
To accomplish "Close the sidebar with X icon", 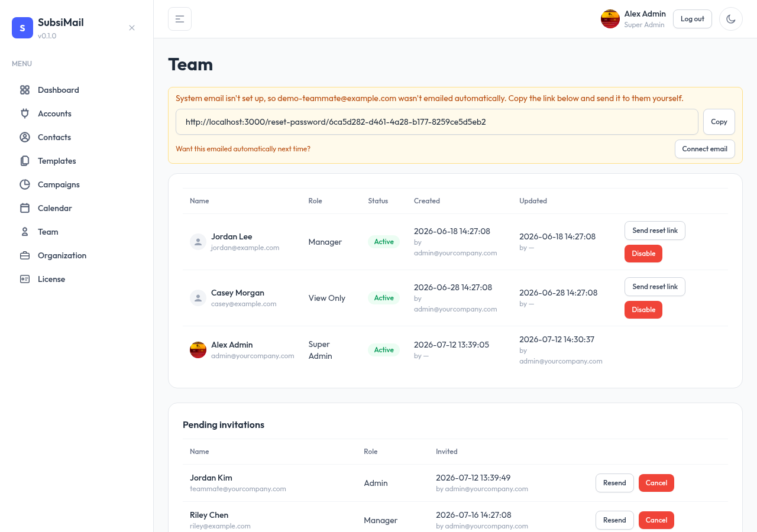I will tap(132, 28).
